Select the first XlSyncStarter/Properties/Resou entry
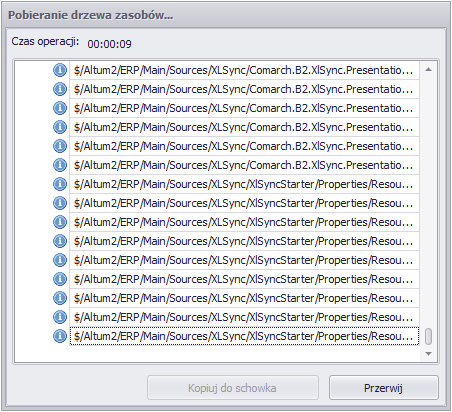452x412 pixels. (x=244, y=184)
